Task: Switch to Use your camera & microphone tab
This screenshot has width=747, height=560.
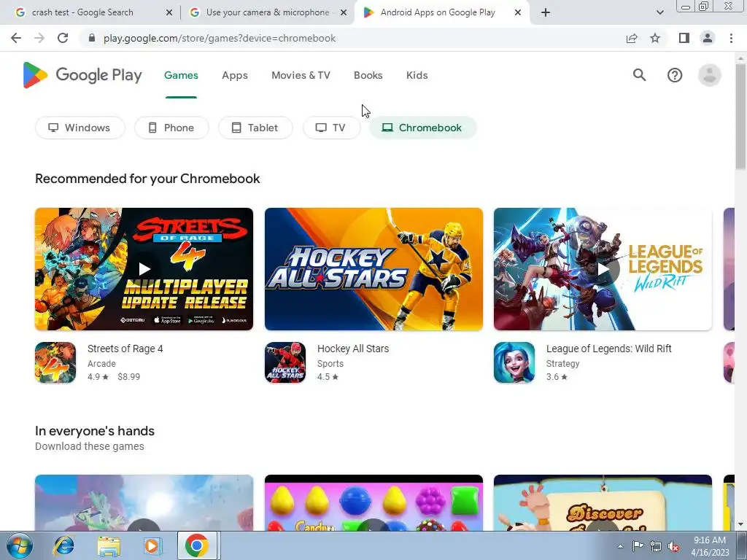Action: 267,12
